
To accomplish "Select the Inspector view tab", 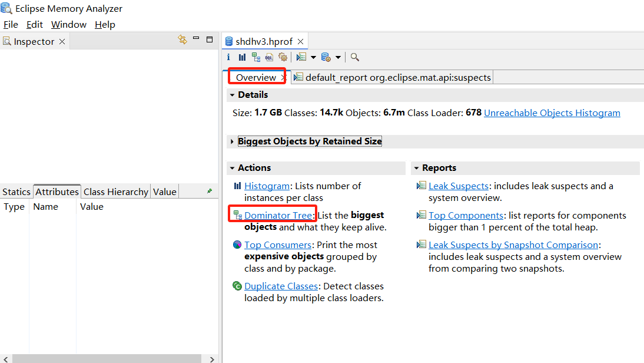I will point(34,41).
